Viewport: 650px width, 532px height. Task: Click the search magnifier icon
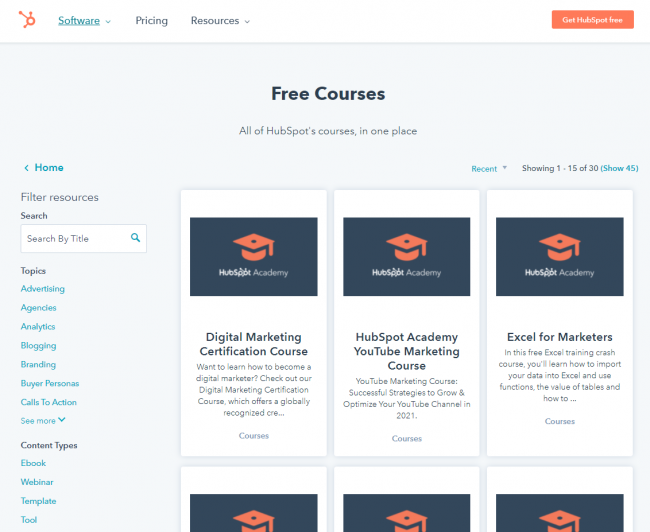pyautogui.click(x=135, y=238)
